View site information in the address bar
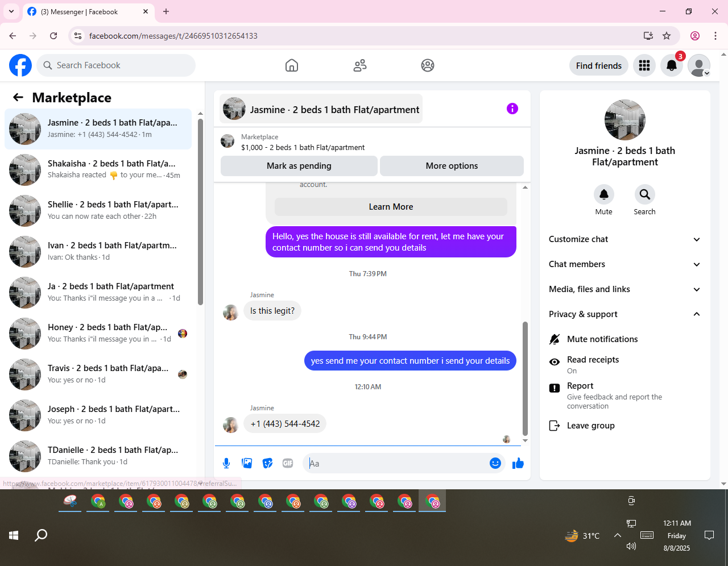This screenshot has width=728, height=566. coord(78,36)
